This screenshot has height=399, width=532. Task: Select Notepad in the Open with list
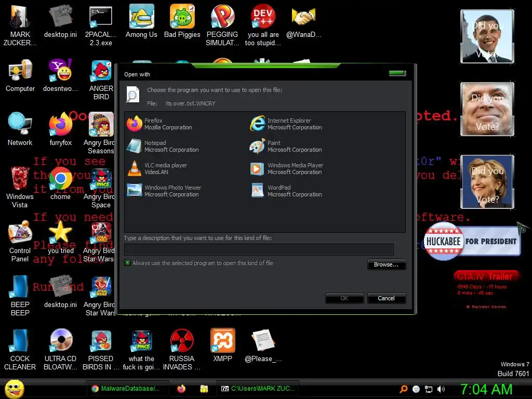click(x=163, y=146)
